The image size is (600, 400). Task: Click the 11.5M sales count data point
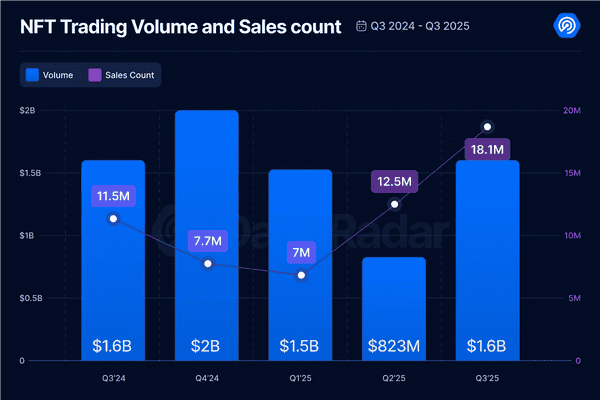point(113,218)
